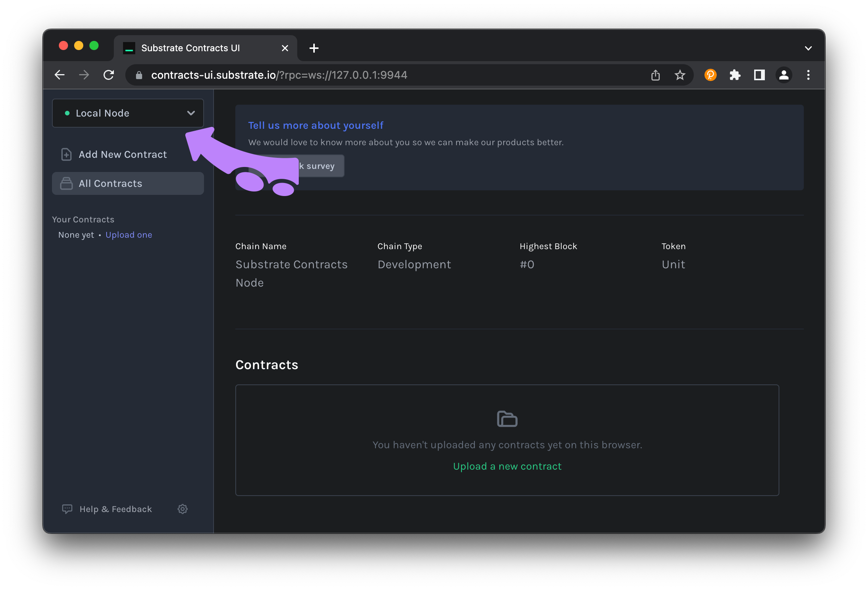Click the lock icon next to All Contracts
The image size is (868, 590).
click(66, 183)
